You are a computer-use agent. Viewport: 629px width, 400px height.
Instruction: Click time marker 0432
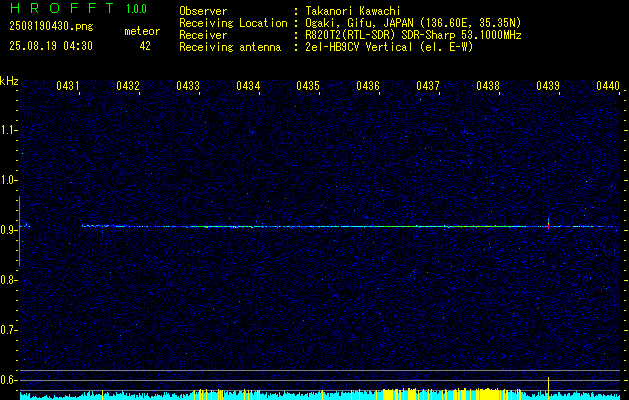128,86
